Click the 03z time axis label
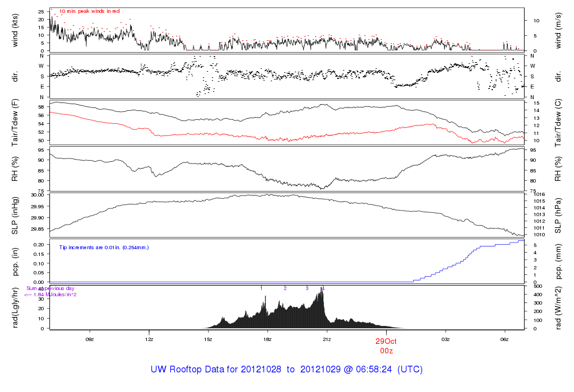574x392 pixels. pyautogui.click(x=446, y=339)
